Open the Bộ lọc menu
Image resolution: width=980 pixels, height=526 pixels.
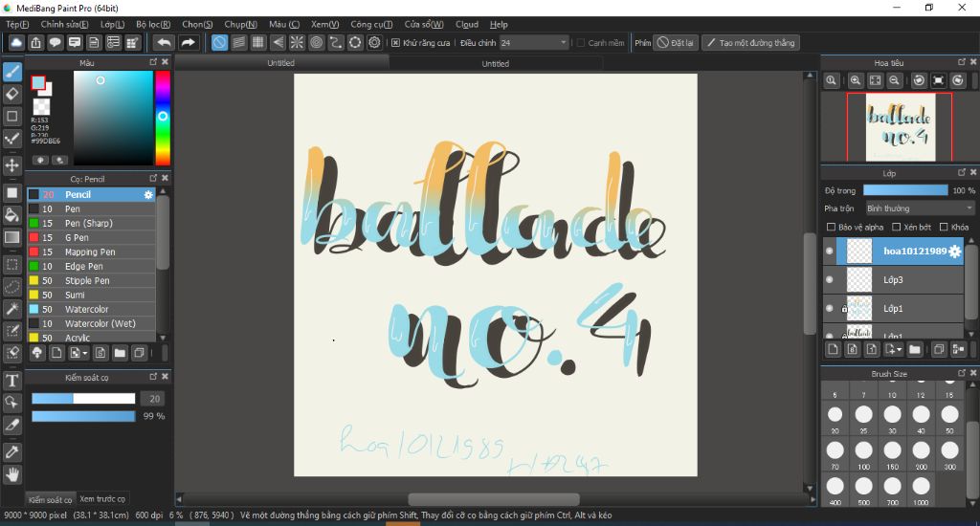pyautogui.click(x=153, y=24)
